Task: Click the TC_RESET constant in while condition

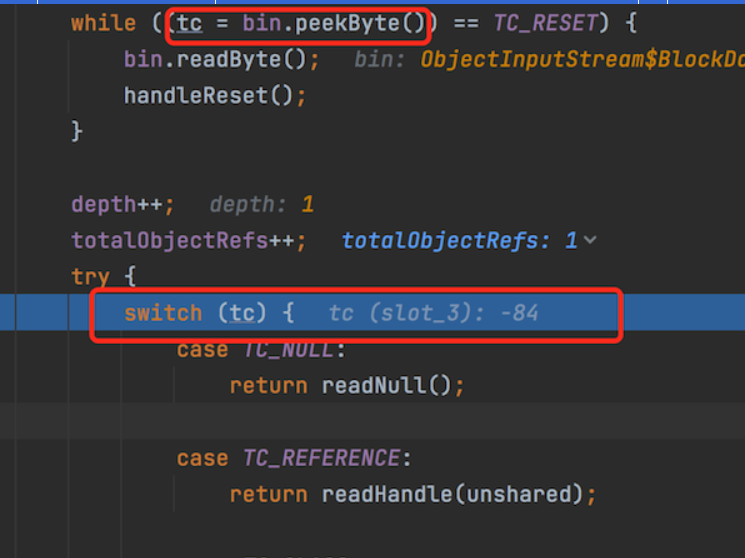Action: pos(545,23)
